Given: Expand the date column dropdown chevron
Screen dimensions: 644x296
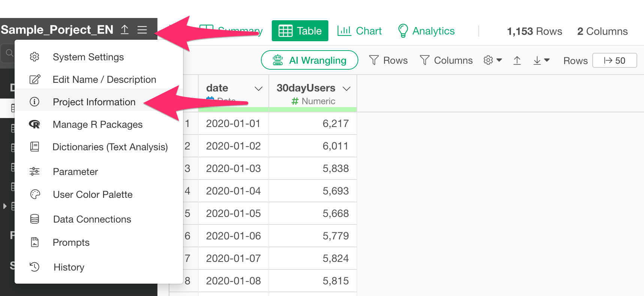Looking at the screenshot, I should coord(258,88).
